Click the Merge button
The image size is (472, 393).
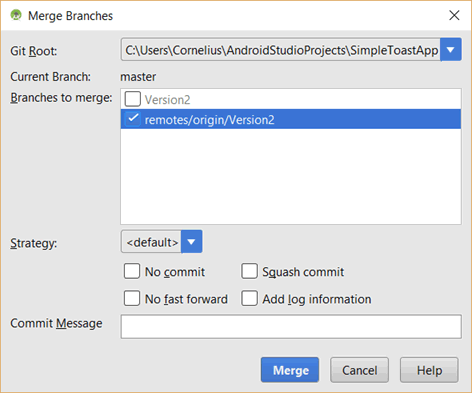click(x=290, y=370)
